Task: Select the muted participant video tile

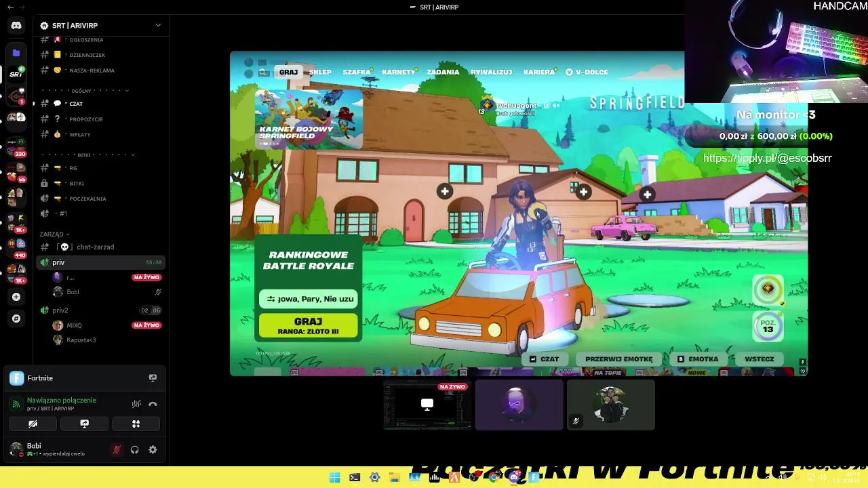Action: click(610, 405)
